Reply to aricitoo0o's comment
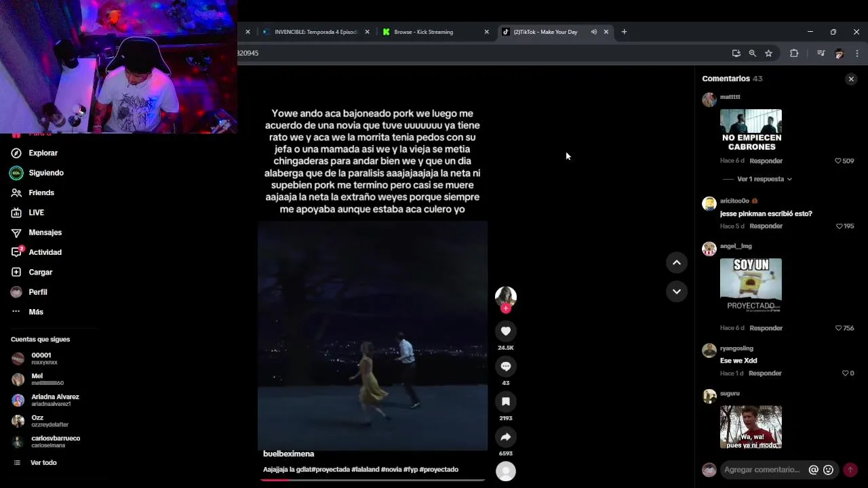 [x=766, y=226]
